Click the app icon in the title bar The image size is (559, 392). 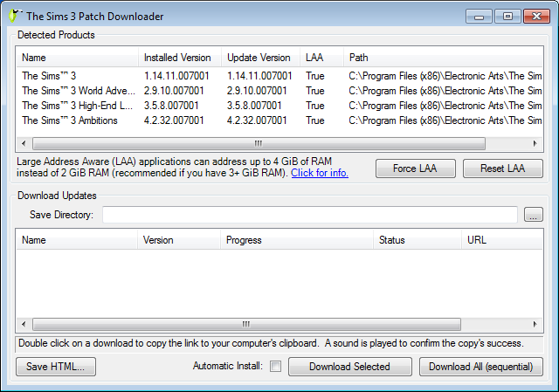15,16
